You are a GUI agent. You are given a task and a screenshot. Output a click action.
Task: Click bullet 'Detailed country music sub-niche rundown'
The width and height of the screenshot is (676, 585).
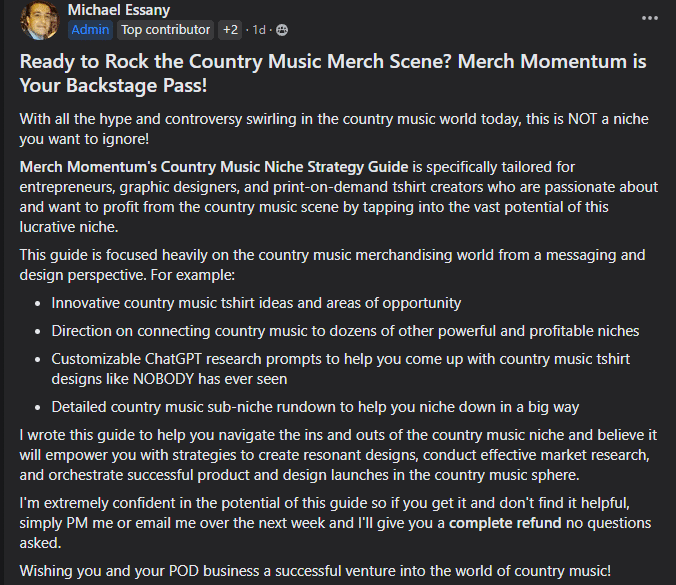315,407
